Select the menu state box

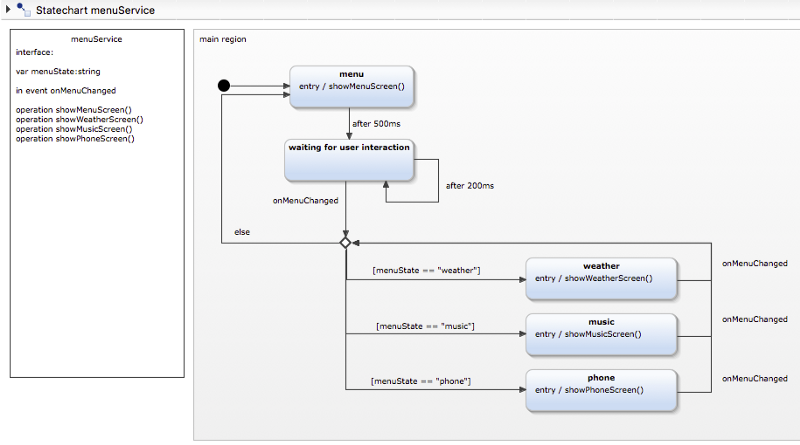point(352,86)
